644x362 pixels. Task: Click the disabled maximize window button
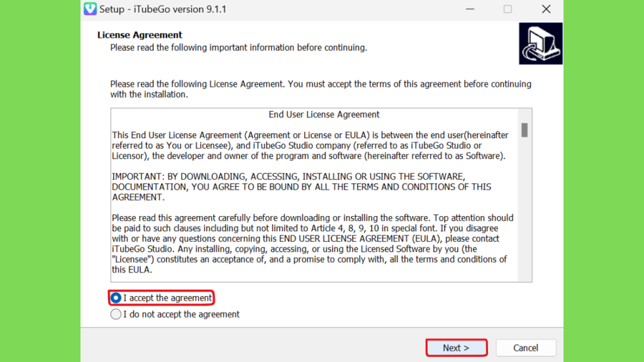coord(508,9)
